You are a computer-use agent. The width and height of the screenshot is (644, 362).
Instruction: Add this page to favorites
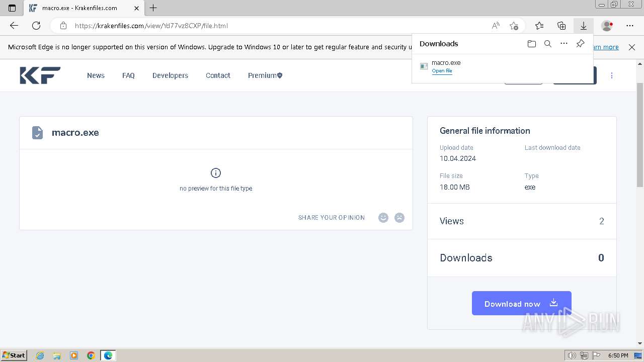[x=514, y=26]
